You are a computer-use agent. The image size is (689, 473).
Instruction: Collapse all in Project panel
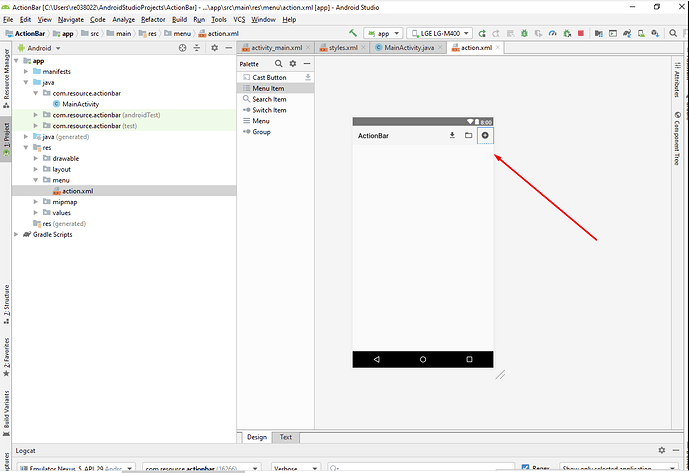tap(197, 48)
